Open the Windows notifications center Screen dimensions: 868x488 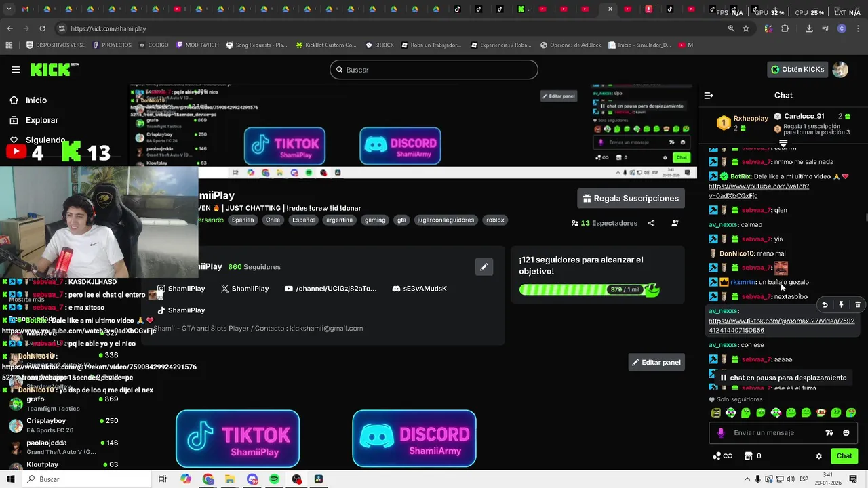[x=852, y=479]
